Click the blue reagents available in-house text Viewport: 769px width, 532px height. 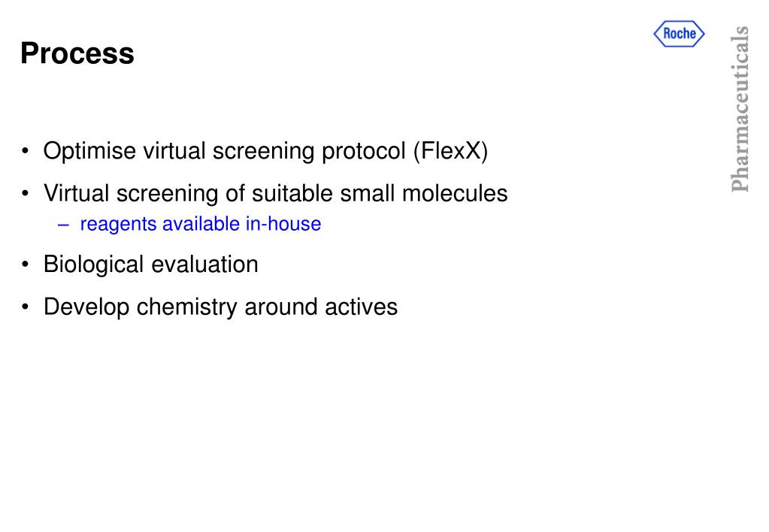(200, 224)
